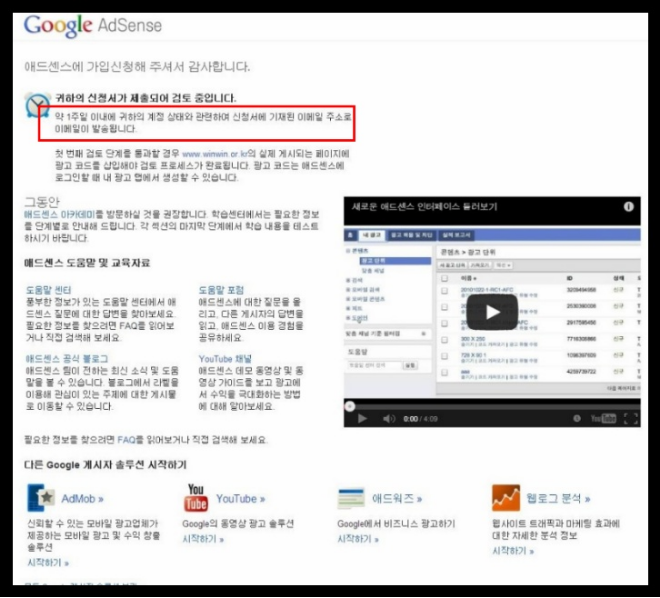Screen dimensions: 660x598
Task: Open the 웹로그 분석 » link
Action: (558, 499)
